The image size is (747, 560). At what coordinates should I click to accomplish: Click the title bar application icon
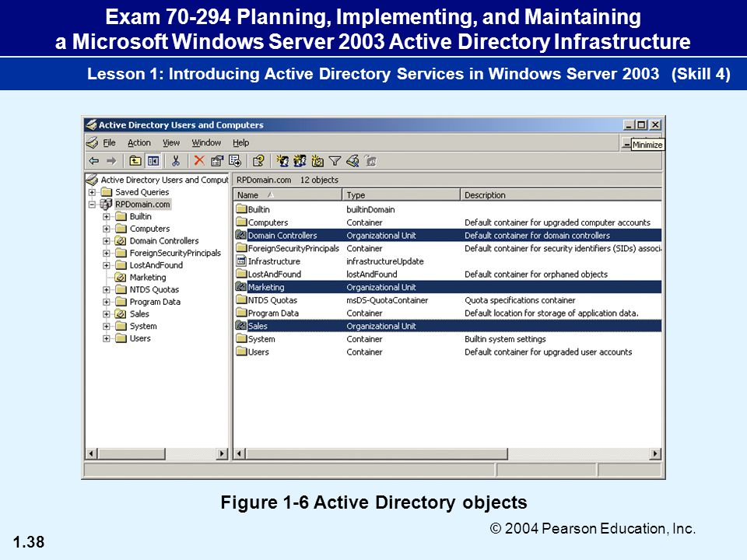point(91,124)
